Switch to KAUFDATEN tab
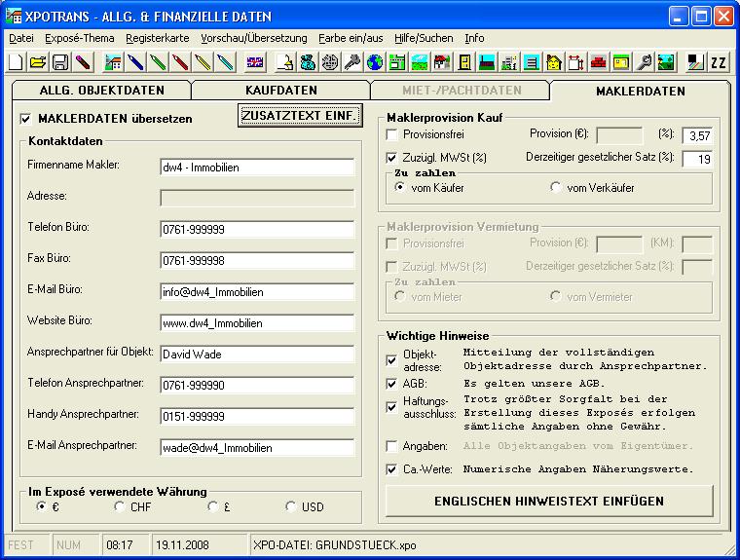The image size is (740, 560). [281, 91]
